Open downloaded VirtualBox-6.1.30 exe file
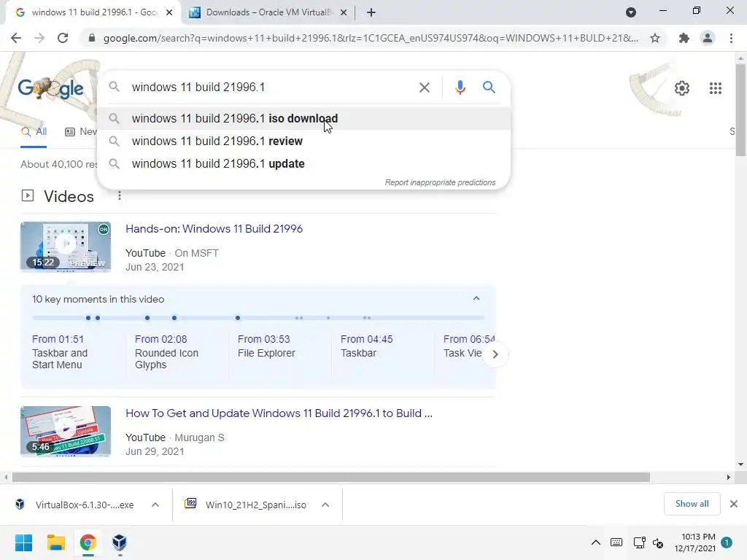 point(75,505)
